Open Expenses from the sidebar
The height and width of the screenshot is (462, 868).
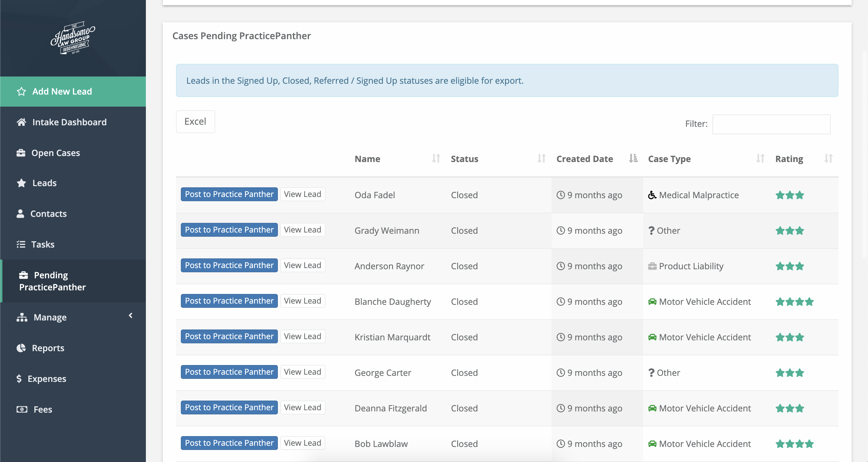tap(73, 379)
